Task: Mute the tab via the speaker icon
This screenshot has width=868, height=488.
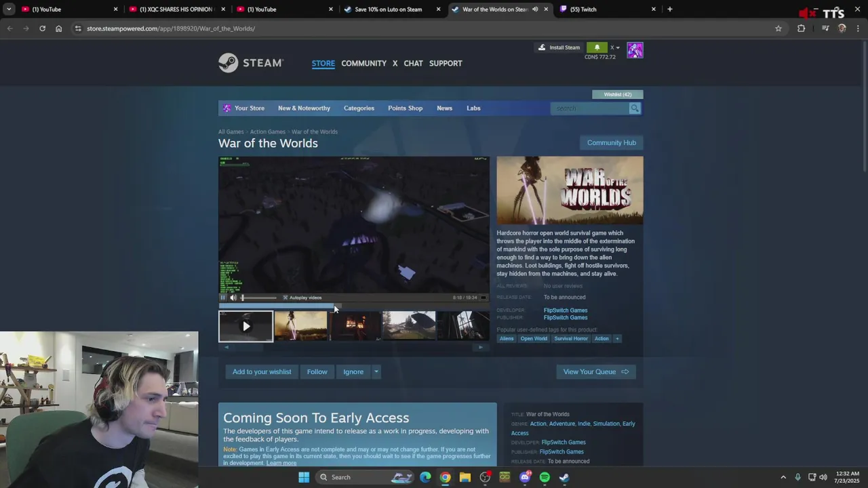Action: [x=535, y=9]
